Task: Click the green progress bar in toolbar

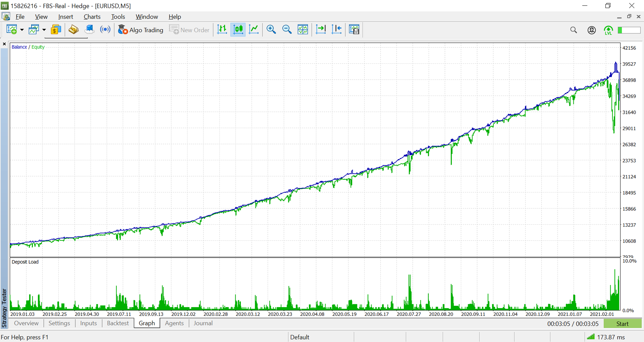Action: point(629,30)
